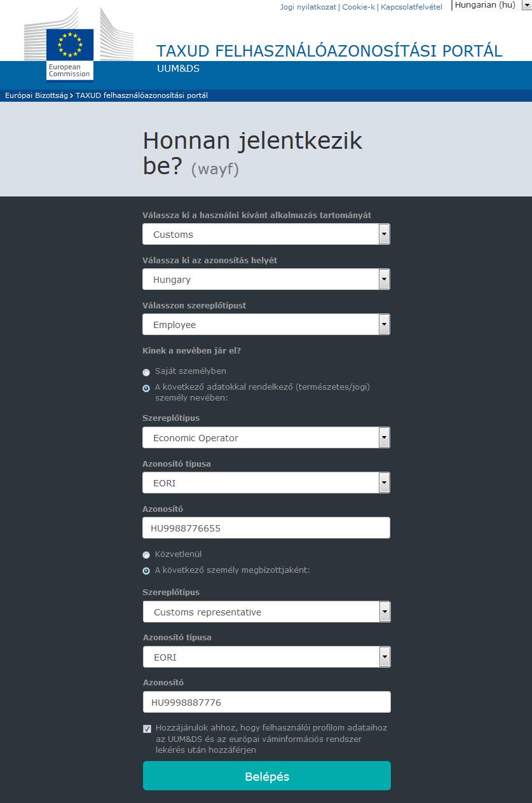Select 'A következő személy megbízottjaként' radio option
The height and width of the screenshot is (803, 532).
[146, 571]
